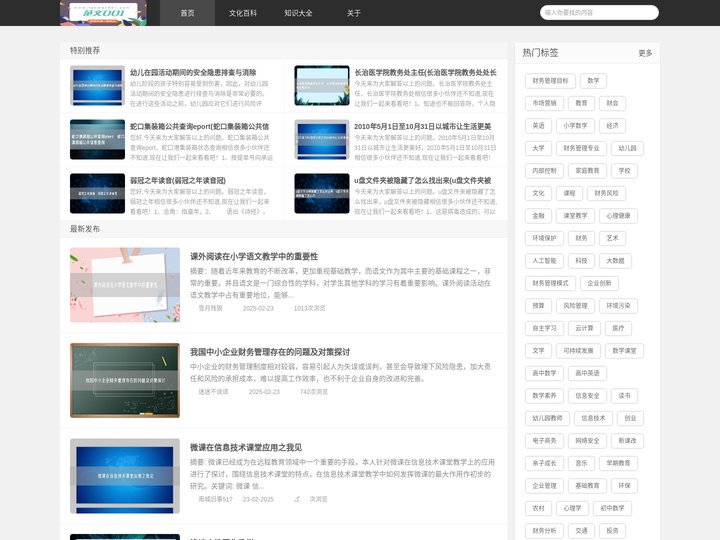720x540 pixels.
Task: Select the 幼儿园 tag
Action: (627, 148)
